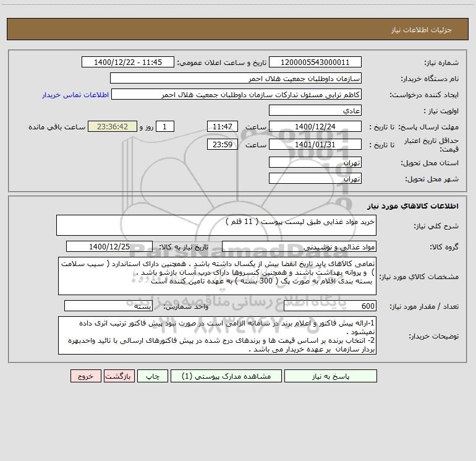Click the بازگشت back button
The height and width of the screenshot is (461, 476).
pyautogui.click(x=119, y=376)
